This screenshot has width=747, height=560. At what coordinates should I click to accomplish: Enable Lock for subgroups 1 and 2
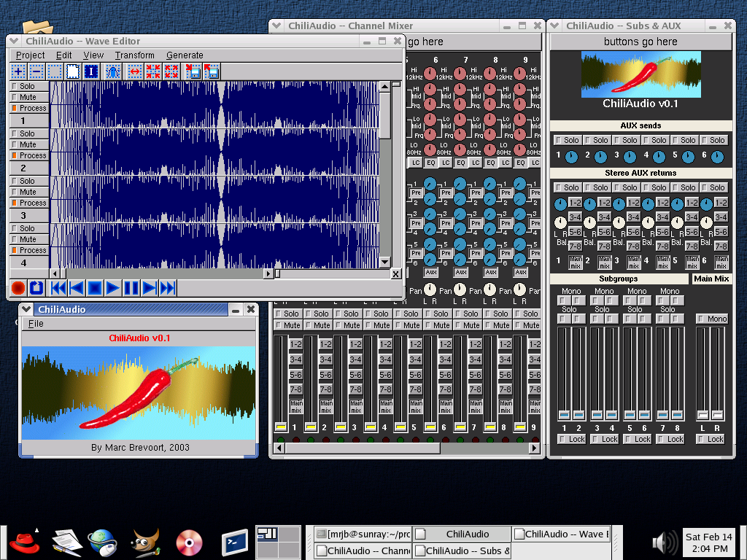point(572,439)
